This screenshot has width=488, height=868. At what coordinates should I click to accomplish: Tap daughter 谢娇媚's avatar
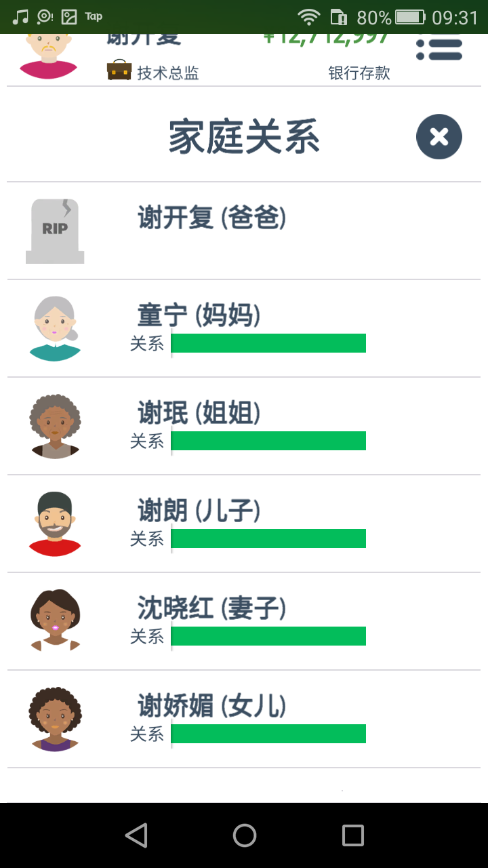[55, 719]
